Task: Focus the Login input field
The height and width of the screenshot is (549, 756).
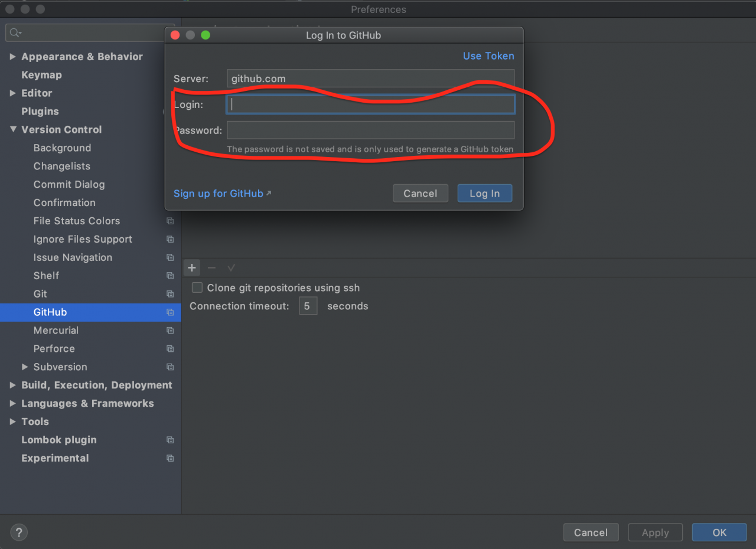Action: click(370, 104)
